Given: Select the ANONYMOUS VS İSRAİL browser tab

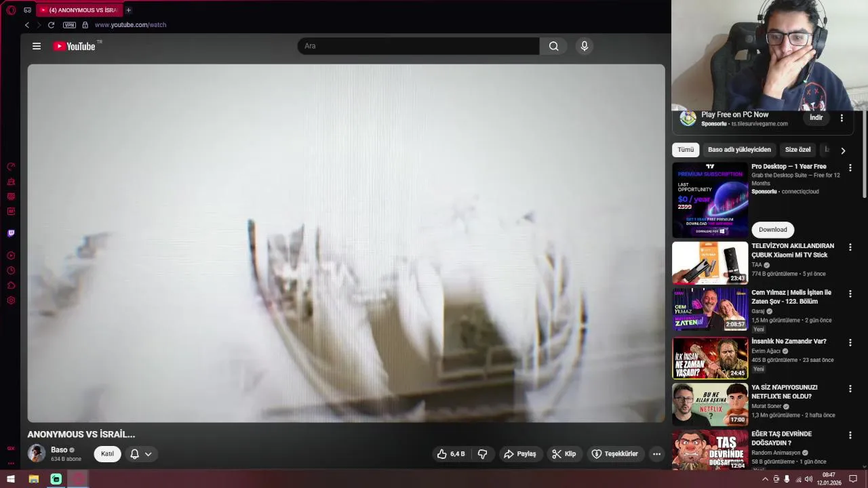Looking at the screenshot, I should pos(79,10).
